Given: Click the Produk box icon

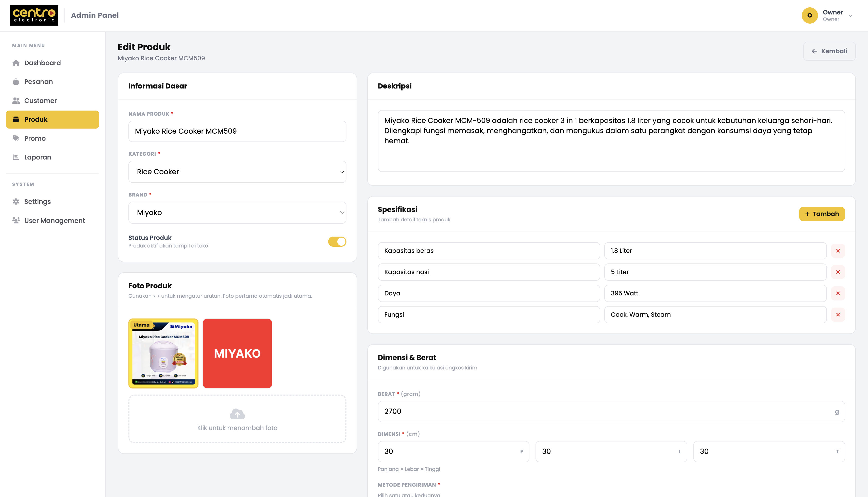Looking at the screenshot, I should click(16, 119).
